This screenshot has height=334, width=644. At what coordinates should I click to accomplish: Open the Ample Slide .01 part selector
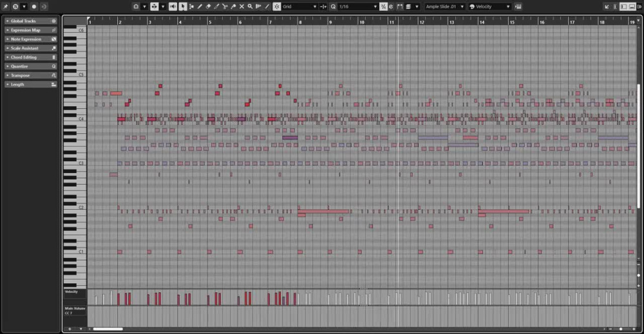tap(445, 6)
